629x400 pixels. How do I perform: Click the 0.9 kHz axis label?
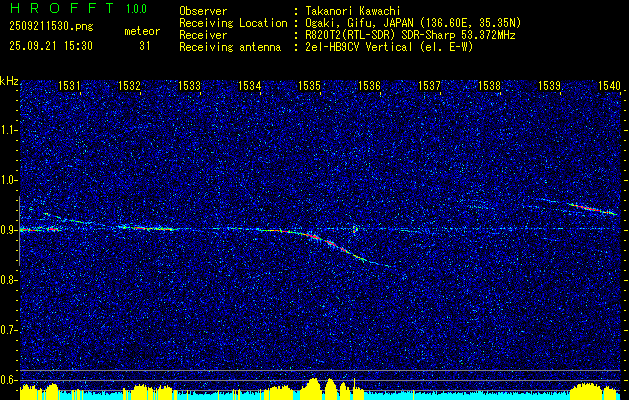click(8, 230)
